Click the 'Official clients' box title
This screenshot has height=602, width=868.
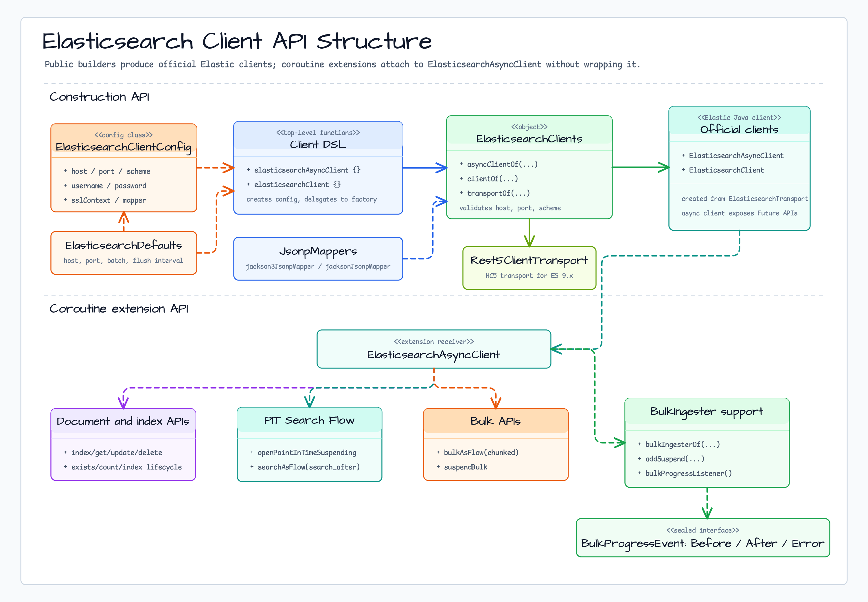(x=739, y=129)
